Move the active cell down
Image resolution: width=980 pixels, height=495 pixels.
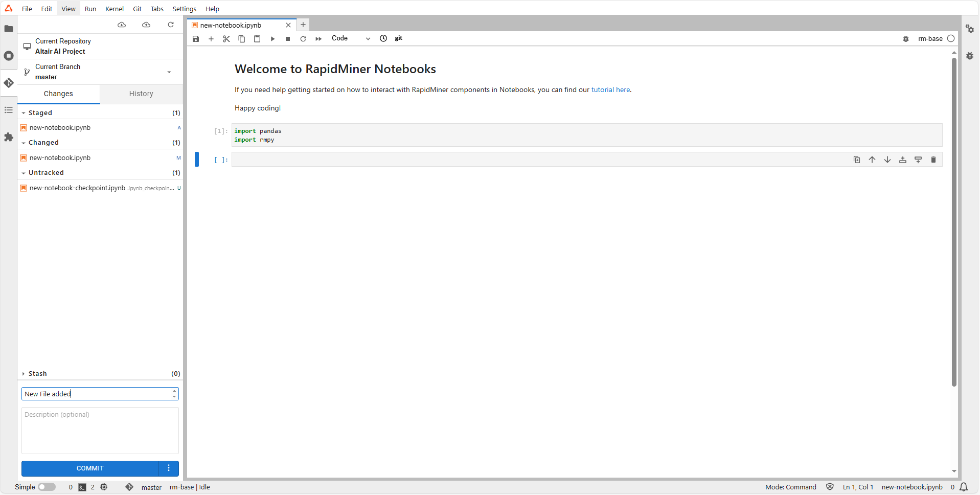[x=887, y=160]
